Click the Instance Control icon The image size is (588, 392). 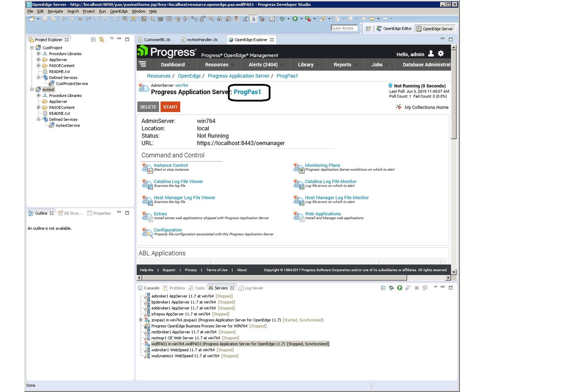147,168
